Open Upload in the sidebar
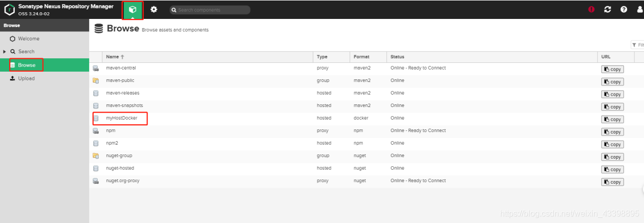 point(26,79)
